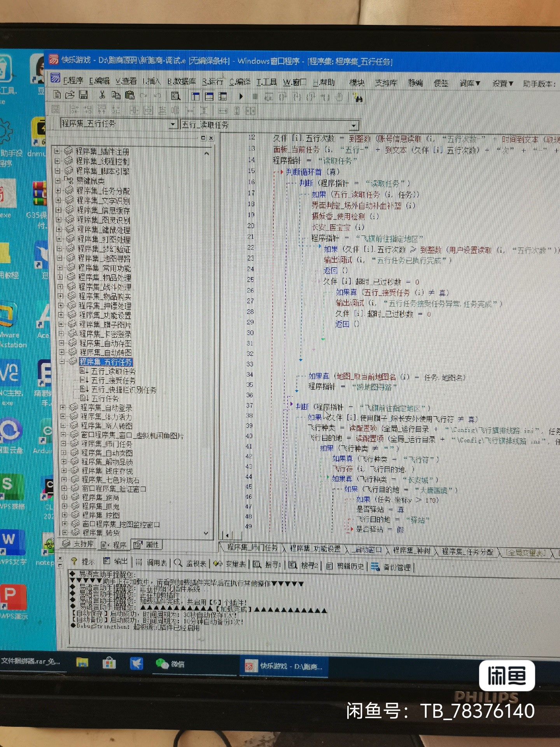This screenshot has width=560, height=747.
Task: Open the R.运行 menu
Action: (x=212, y=81)
